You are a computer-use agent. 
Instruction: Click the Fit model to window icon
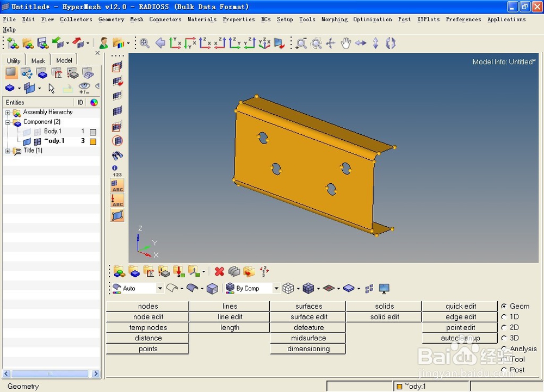(145, 43)
